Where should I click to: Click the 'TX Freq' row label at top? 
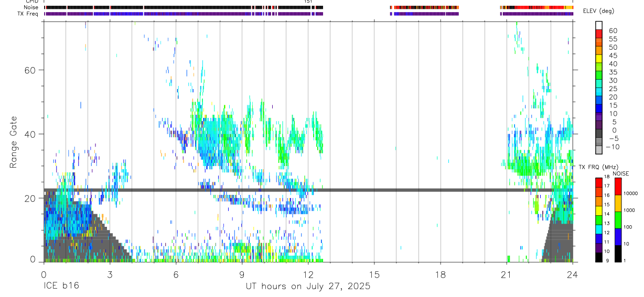pos(28,14)
